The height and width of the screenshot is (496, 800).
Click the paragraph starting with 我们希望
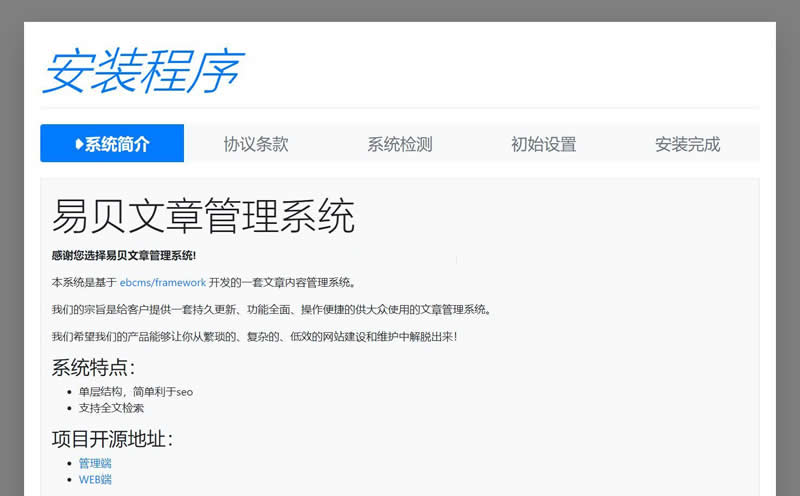coord(254,336)
